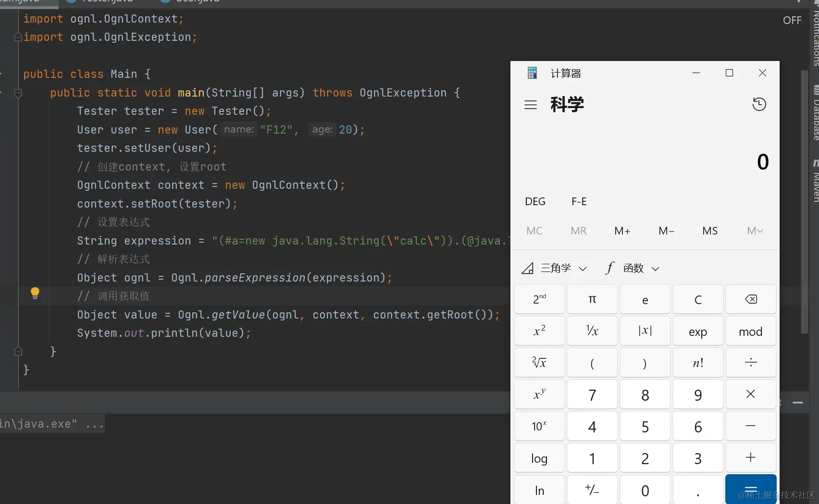Image resolution: width=819 pixels, height=504 pixels.
Task: Click the calculator display value 0
Action: pyautogui.click(x=763, y=162)
